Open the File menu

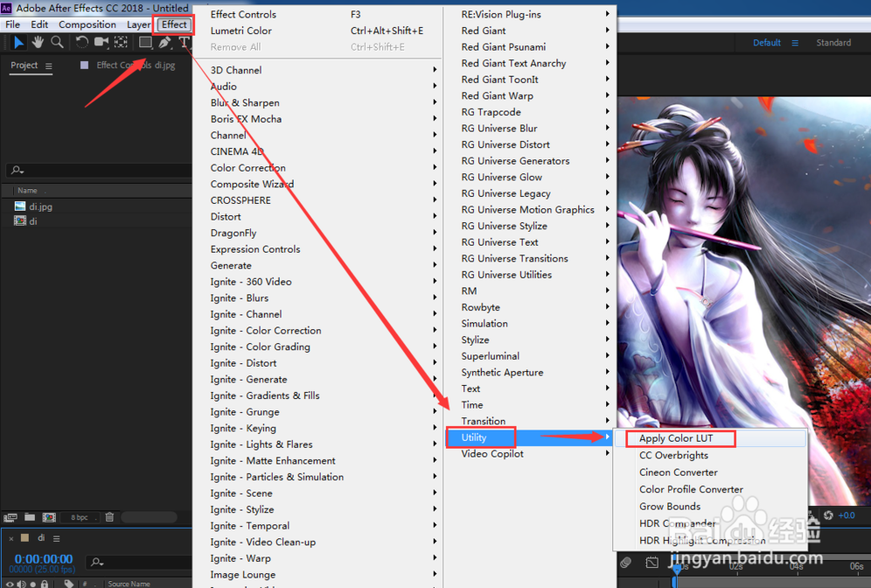13,24
